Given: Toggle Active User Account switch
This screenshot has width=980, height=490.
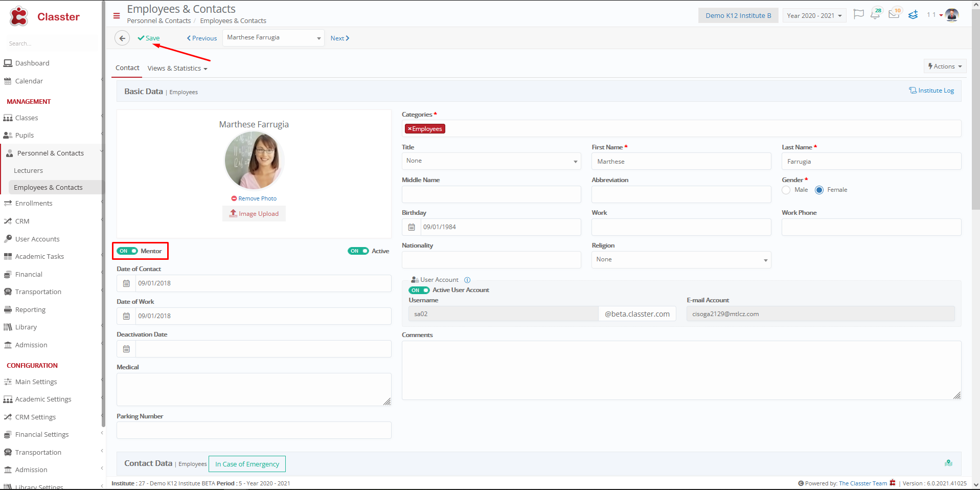Looking at the screenshot, I should [419, 290].
